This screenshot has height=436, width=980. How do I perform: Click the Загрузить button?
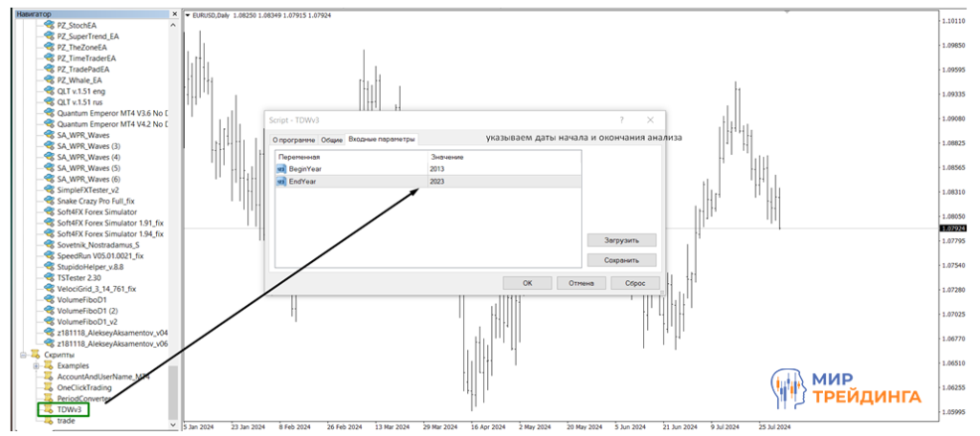[x=621, y=241]
